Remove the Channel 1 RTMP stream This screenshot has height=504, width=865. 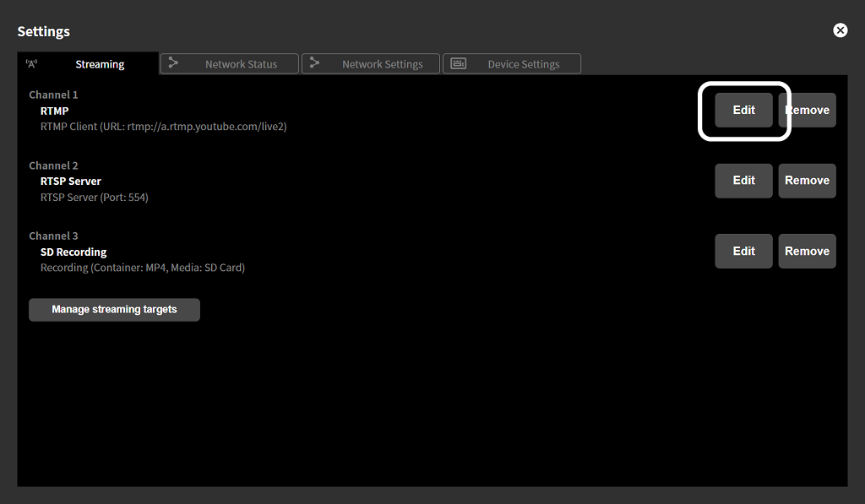[x=807, y=110]
